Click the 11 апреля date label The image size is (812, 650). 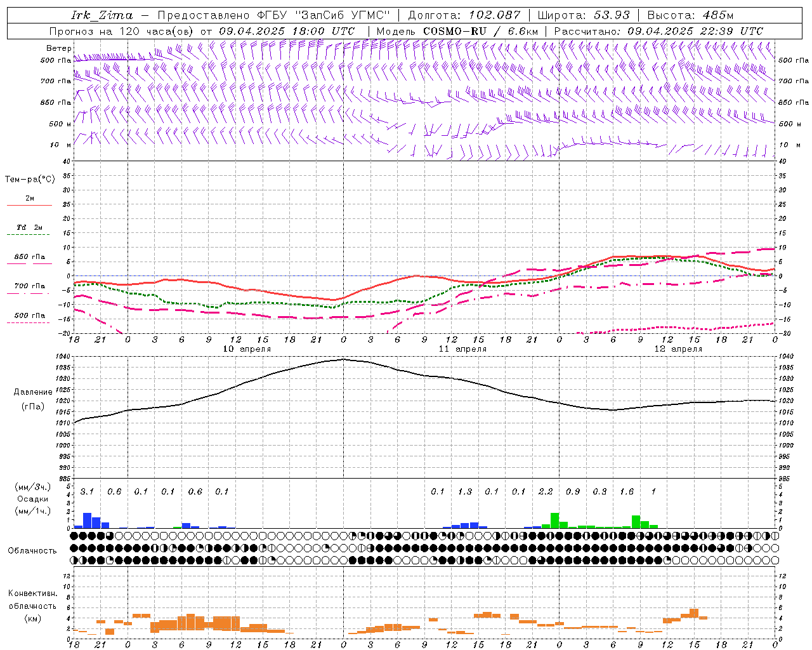point(462,349)
